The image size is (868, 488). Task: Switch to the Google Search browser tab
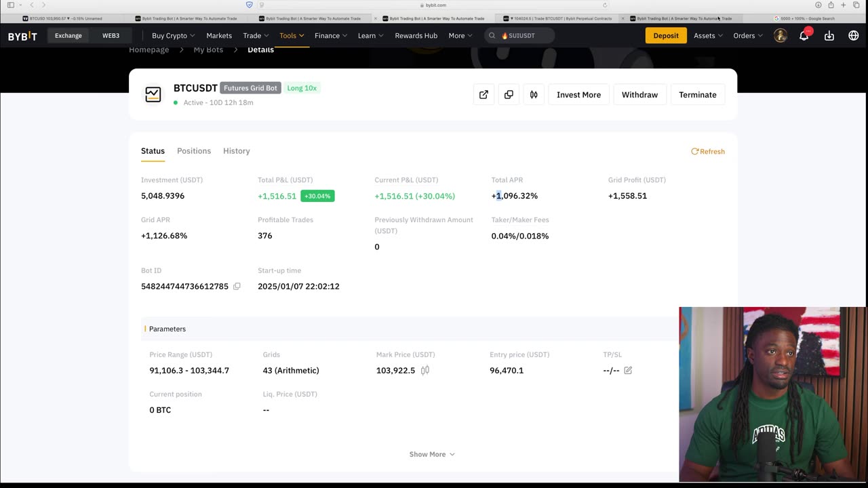click(804, 18)
